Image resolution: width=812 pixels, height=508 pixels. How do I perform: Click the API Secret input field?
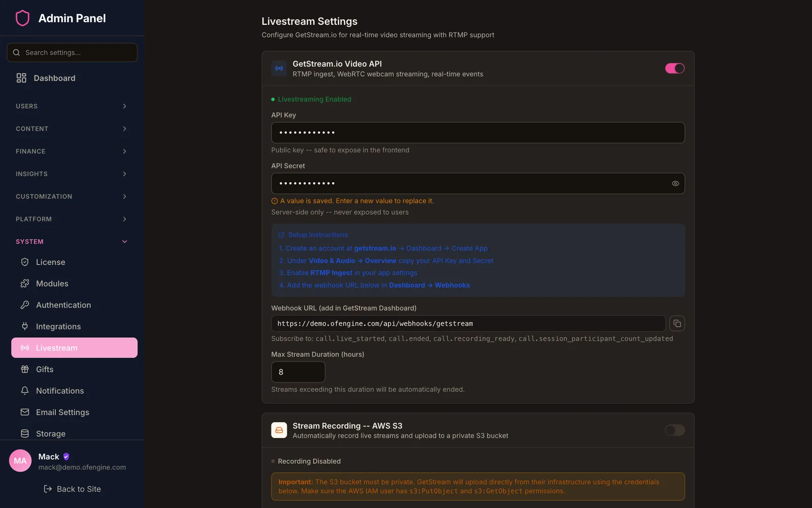(478, 183)
